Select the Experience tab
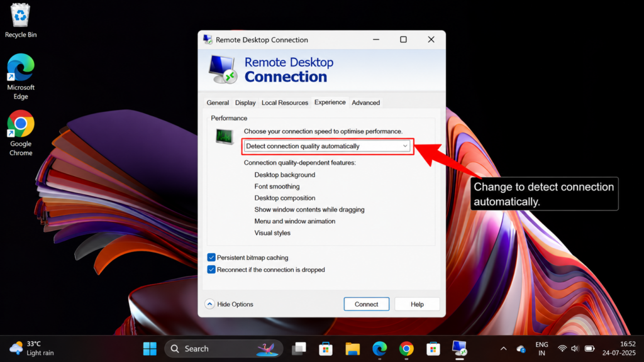This screenshot has width=644, height=362. [x=330, y=102]
